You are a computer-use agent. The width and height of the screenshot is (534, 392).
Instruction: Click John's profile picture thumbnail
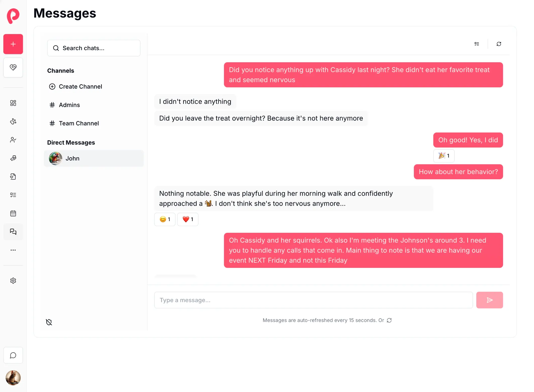click(56, 158)
